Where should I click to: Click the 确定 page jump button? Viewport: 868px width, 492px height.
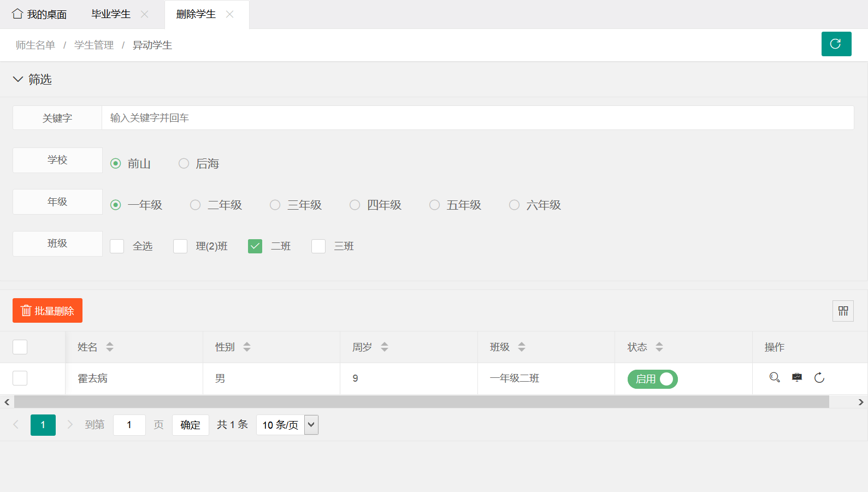click(x=190, y=425)
